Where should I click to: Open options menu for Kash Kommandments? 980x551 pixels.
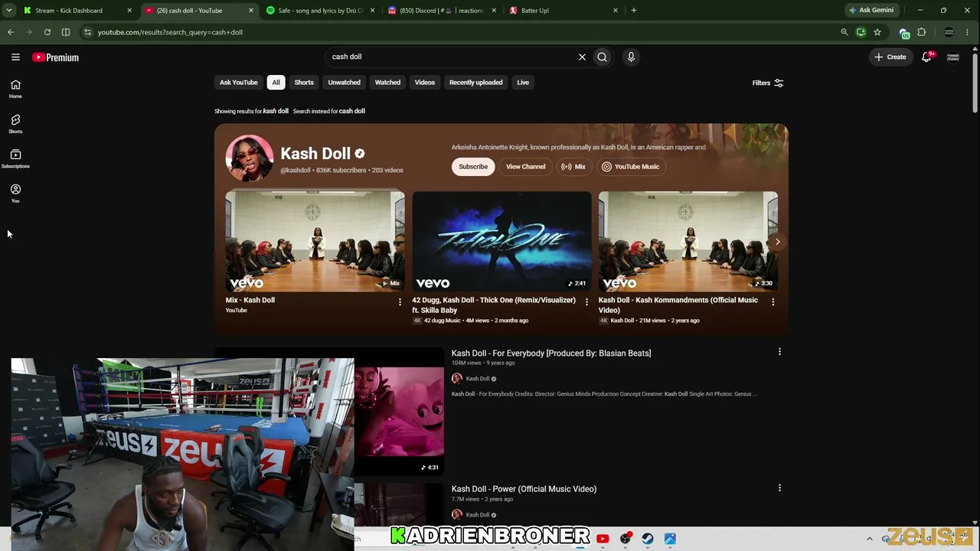[x=773, y=302]
